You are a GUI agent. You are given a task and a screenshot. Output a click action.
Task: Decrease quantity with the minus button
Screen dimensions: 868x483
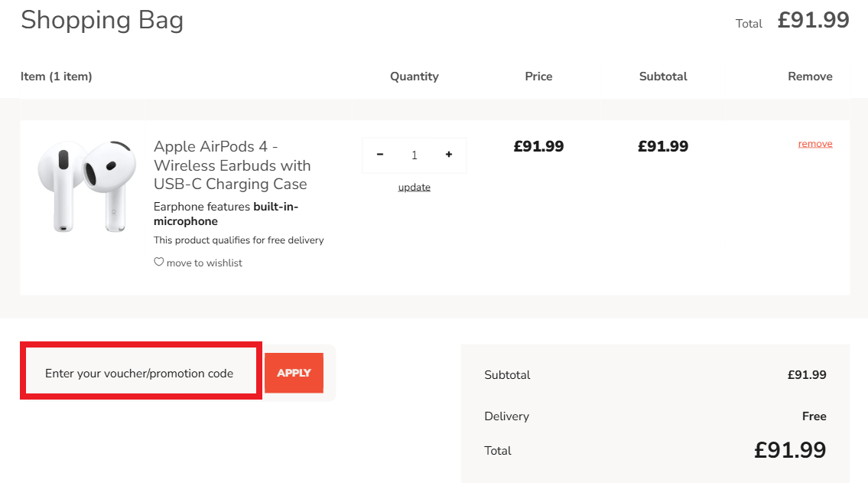pyautogui.click(x=380, y=155)
